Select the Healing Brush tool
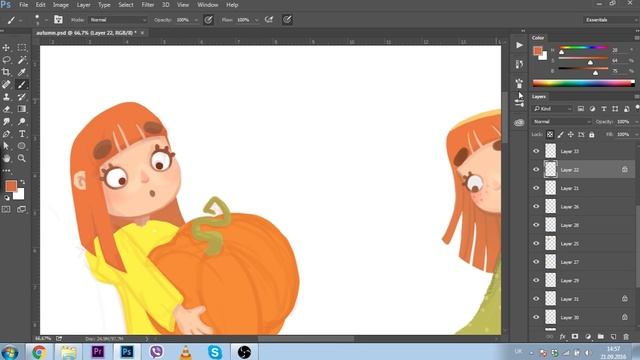Viewport: 640px width, 360px height. pyautogui.click(x=6, y=84)
